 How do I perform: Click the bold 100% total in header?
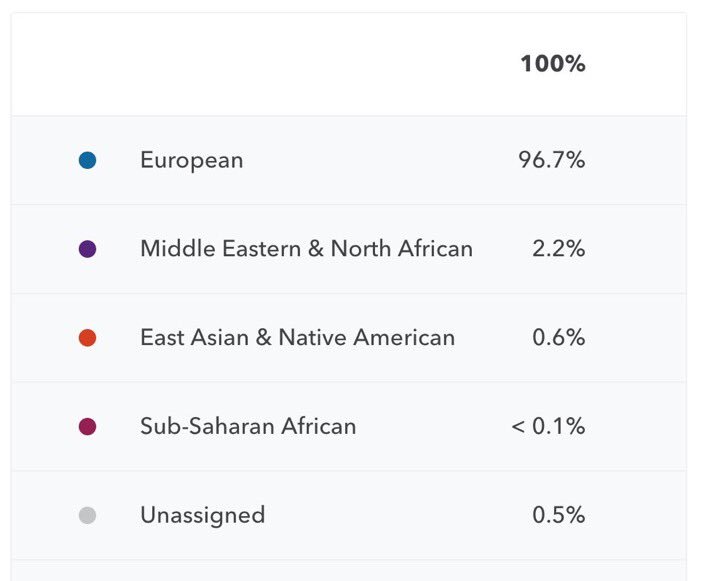(x=552, y=65)
